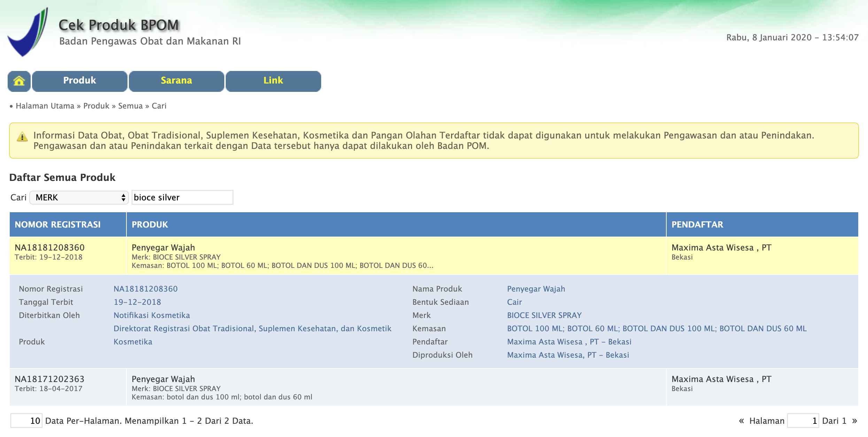Go to next page with » arrow
The height and width of the screenshot is (437, 868).
click(854, 421)
